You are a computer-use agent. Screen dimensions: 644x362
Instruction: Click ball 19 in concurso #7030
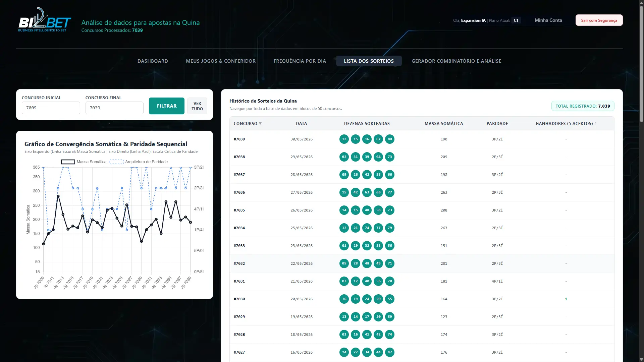(x=356, y=299)
